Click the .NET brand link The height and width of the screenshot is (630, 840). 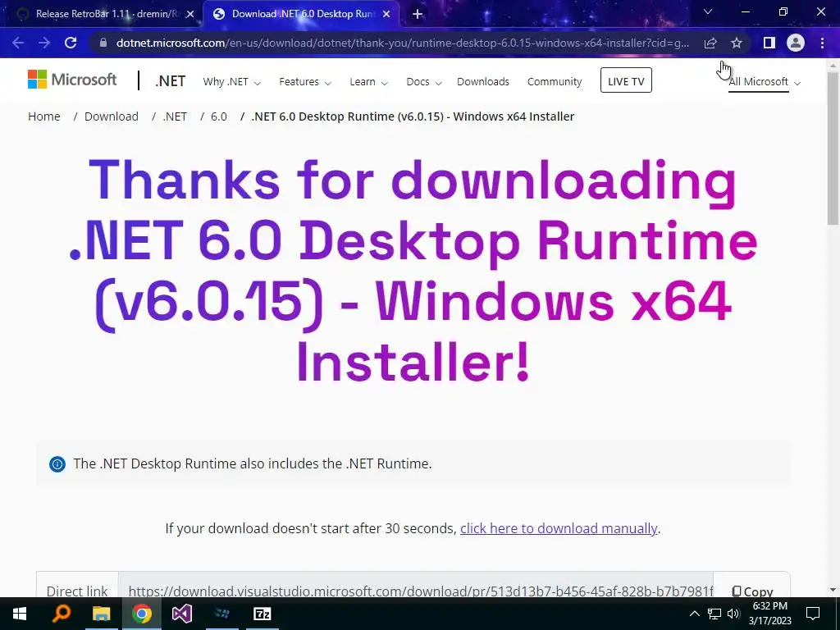[x=170, y=81]
